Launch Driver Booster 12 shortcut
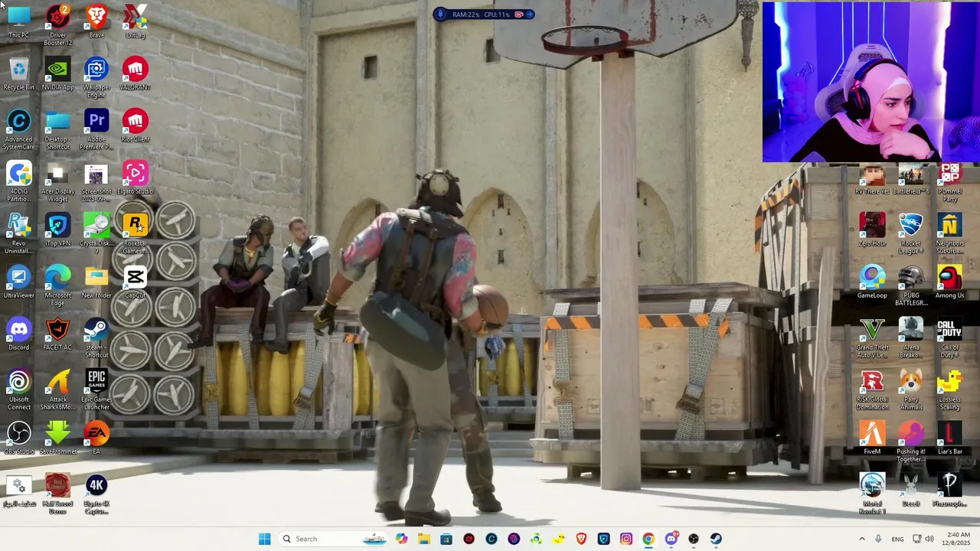The width and height of the screenshot is (980, 551). pyautogui.click(x=57, y=24)
